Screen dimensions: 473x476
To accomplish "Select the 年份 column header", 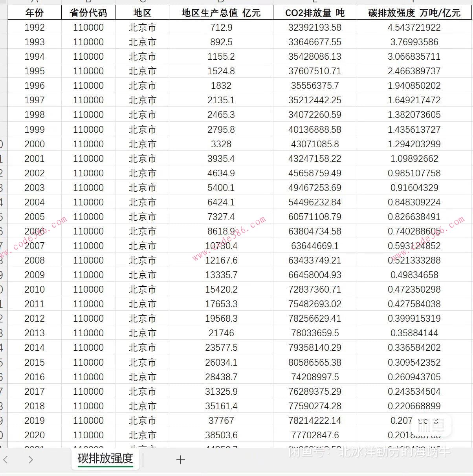I will coord(34,12).
